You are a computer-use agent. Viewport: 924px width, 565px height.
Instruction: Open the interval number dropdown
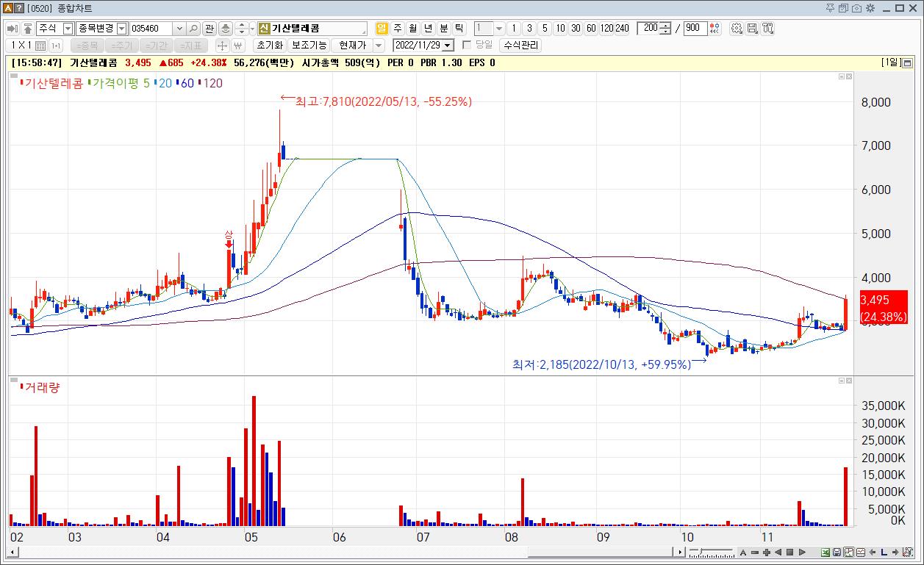pyautogui.click(x=499, y=28)
